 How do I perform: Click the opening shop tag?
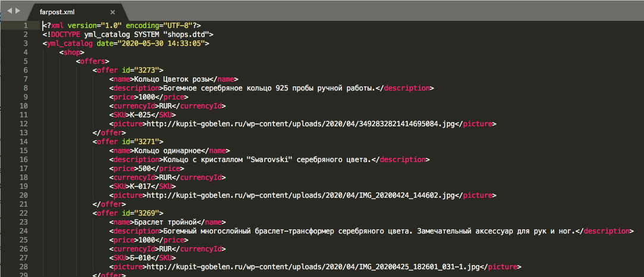(x=72, y=52)
